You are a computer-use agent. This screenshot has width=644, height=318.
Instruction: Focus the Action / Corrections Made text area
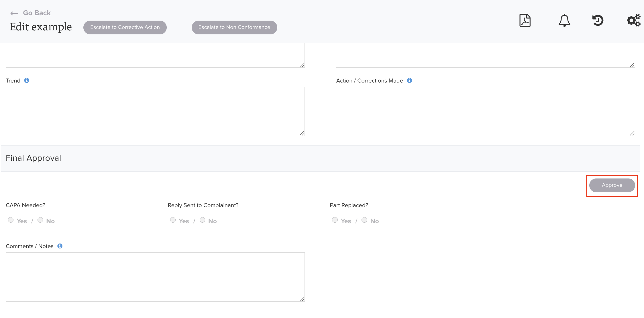pos(485,111)
